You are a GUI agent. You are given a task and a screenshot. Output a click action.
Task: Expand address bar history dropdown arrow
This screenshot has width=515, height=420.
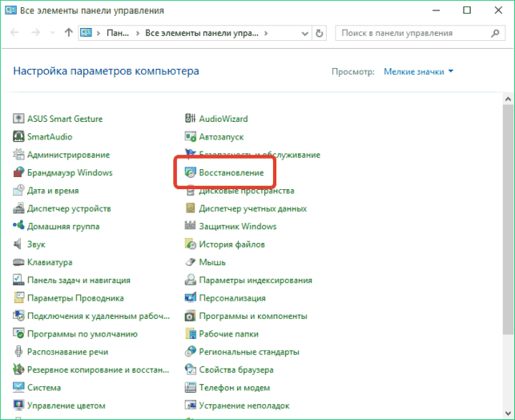304,33
